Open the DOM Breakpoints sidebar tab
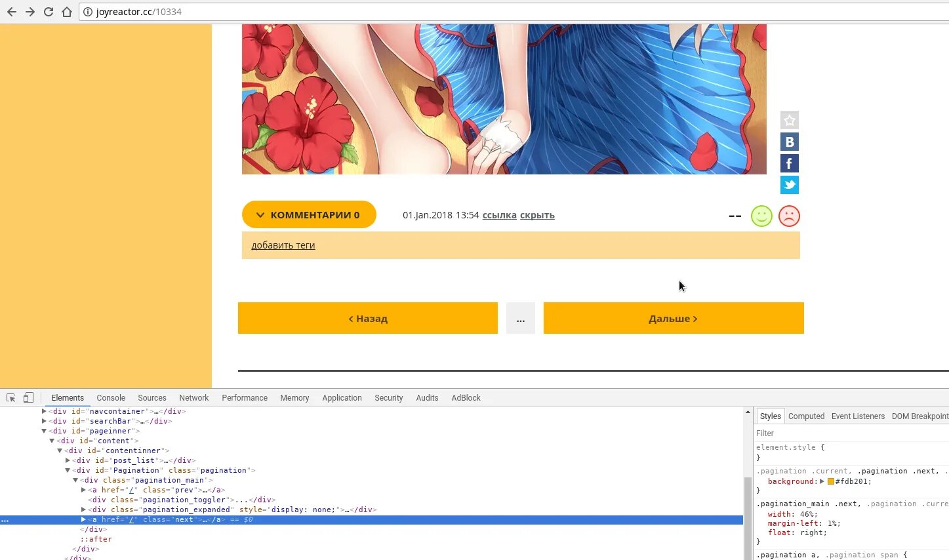949x560 pixels. point(919,416)
